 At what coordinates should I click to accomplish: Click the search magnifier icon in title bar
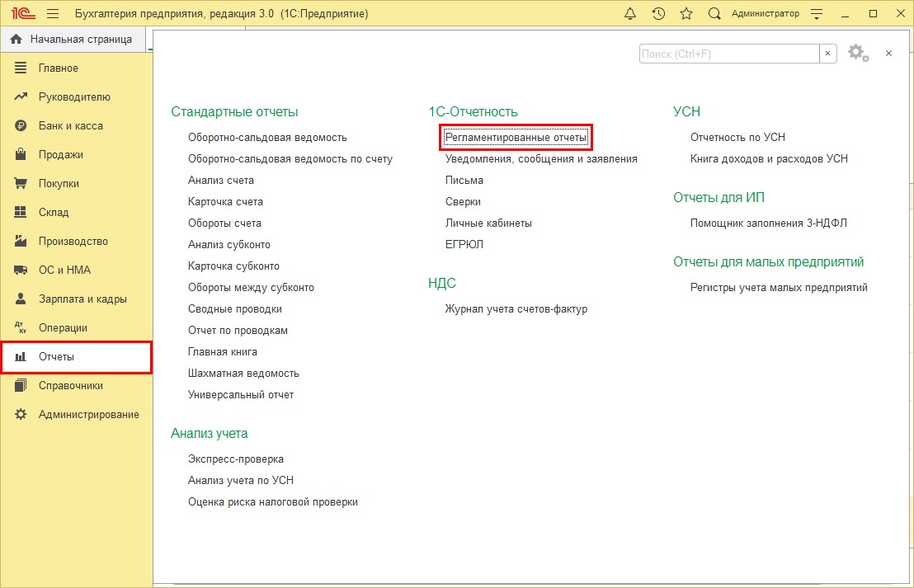(714, 13)
